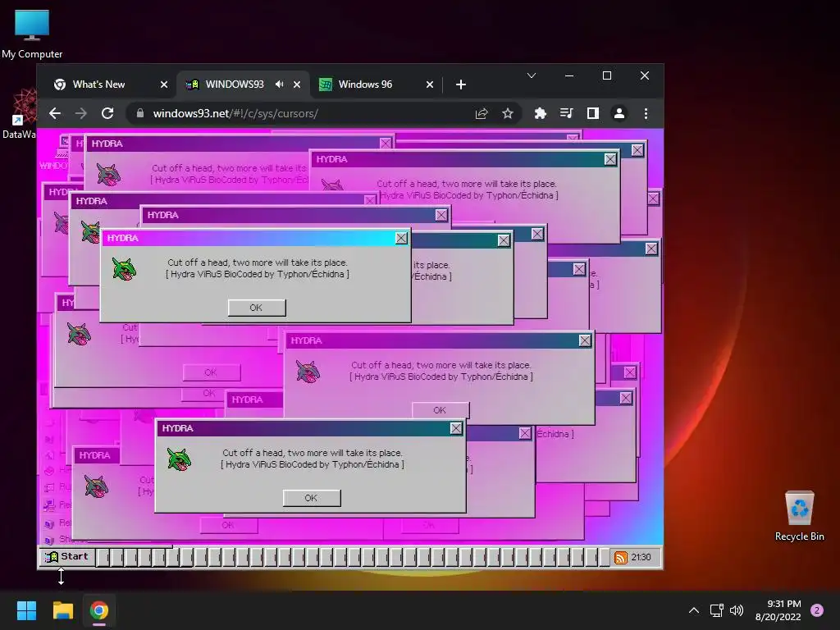Click the RSS feed icon in Windows93 tray
The width and height of the screenshot is (840, 630).
click(620, 558)
